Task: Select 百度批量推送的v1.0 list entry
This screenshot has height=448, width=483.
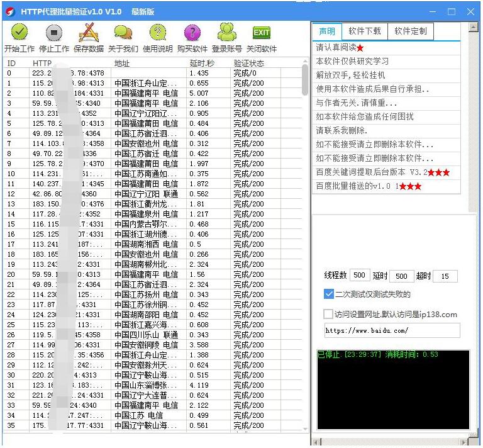Action: (369, 186)
